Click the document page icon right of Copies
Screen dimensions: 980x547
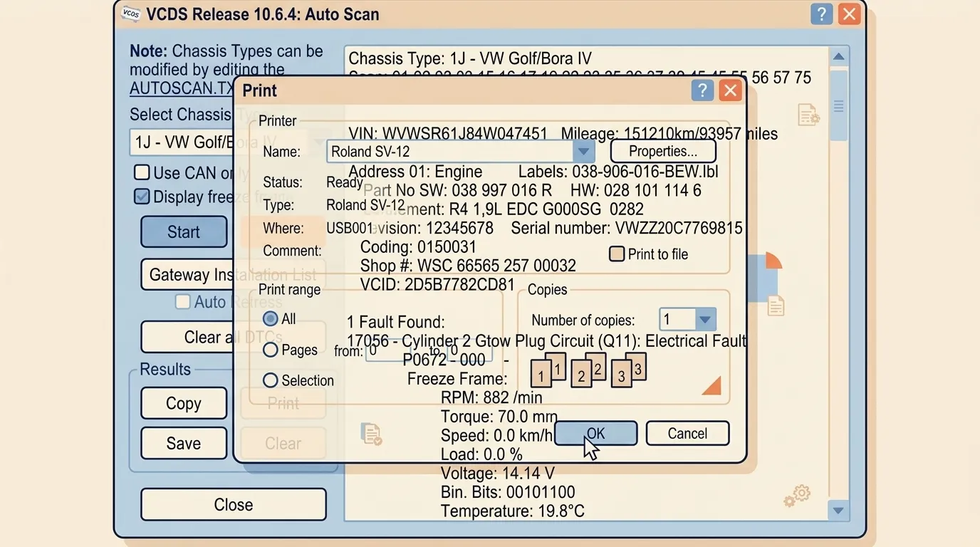tap(776, 306)
